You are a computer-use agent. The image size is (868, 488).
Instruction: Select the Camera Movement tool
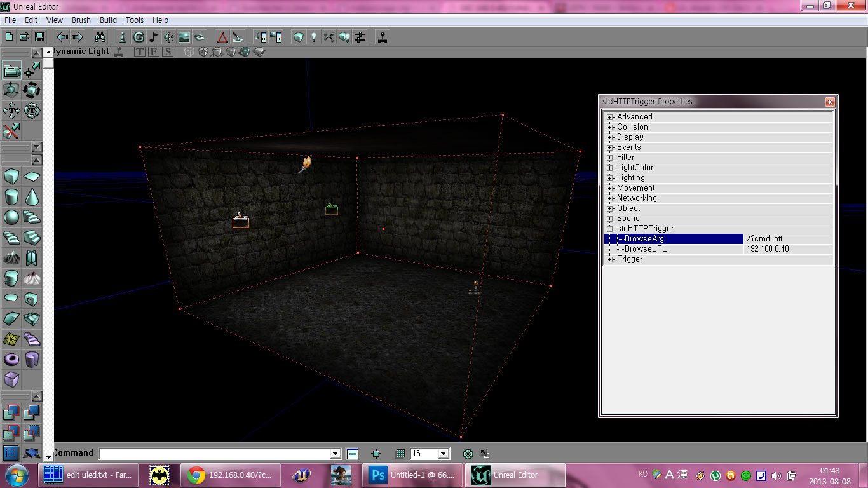(x=11, y=71)
